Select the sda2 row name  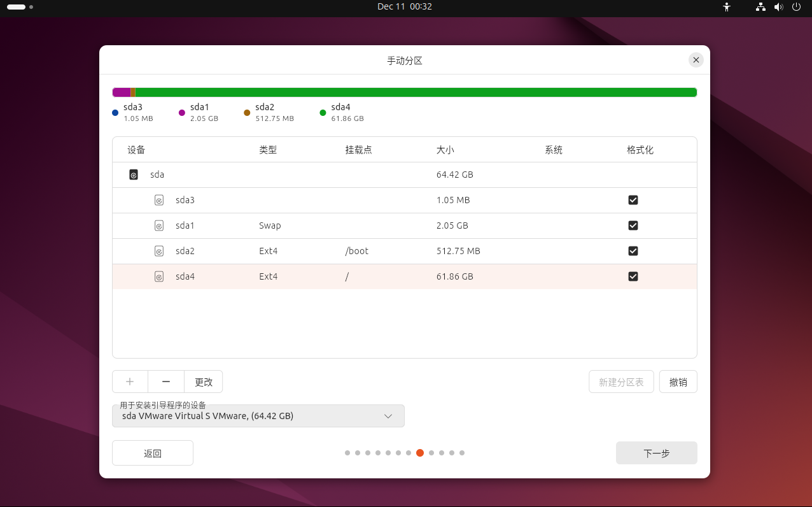point(185,251)
